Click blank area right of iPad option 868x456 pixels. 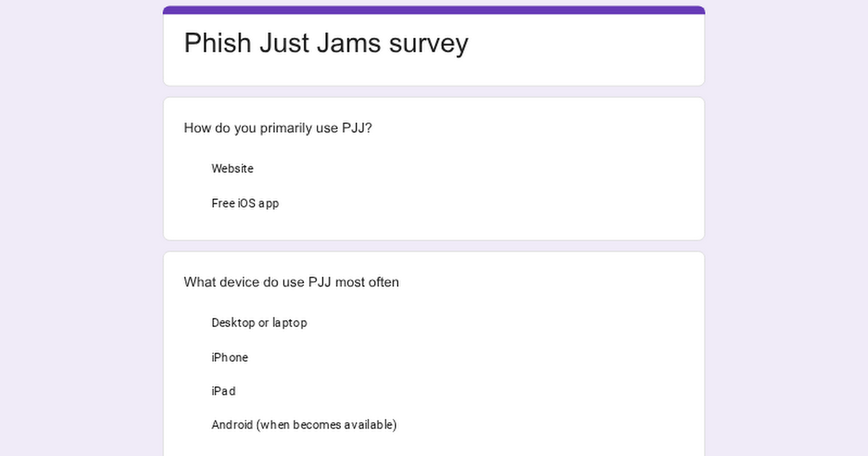click(470, 391)
